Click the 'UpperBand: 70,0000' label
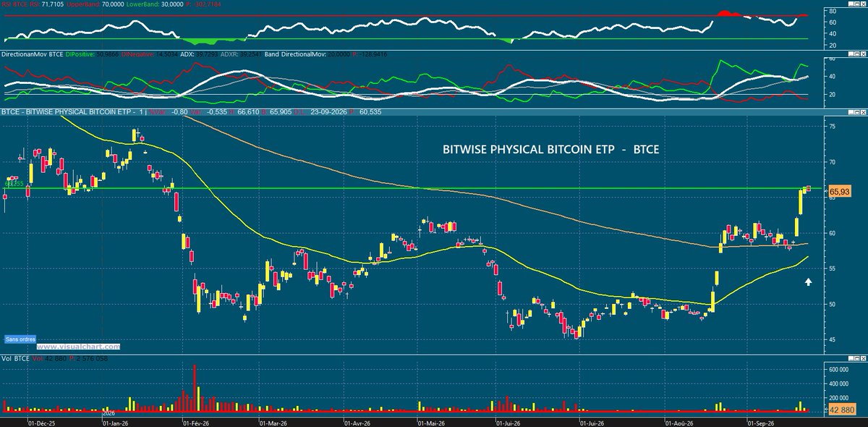868x427 pixels. coord(95,4)
